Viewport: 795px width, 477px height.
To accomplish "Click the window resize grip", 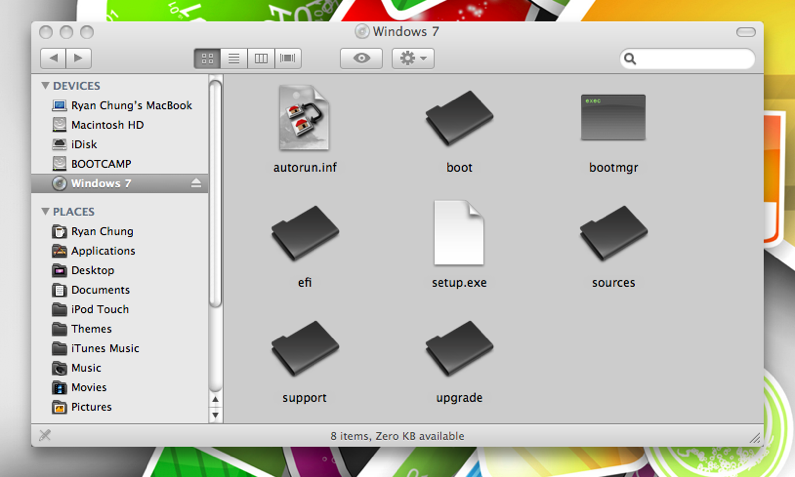I will pos(755,438).
